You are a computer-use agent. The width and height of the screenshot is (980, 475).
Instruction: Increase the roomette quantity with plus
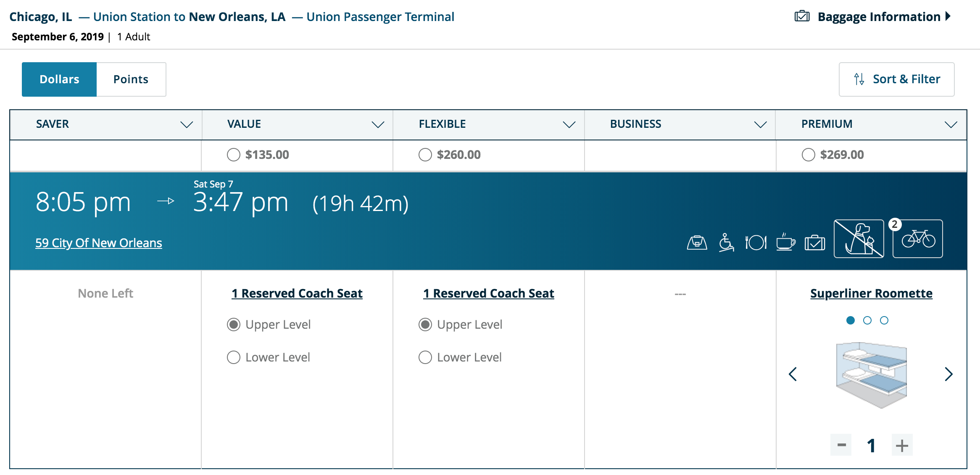coord(902,445)
